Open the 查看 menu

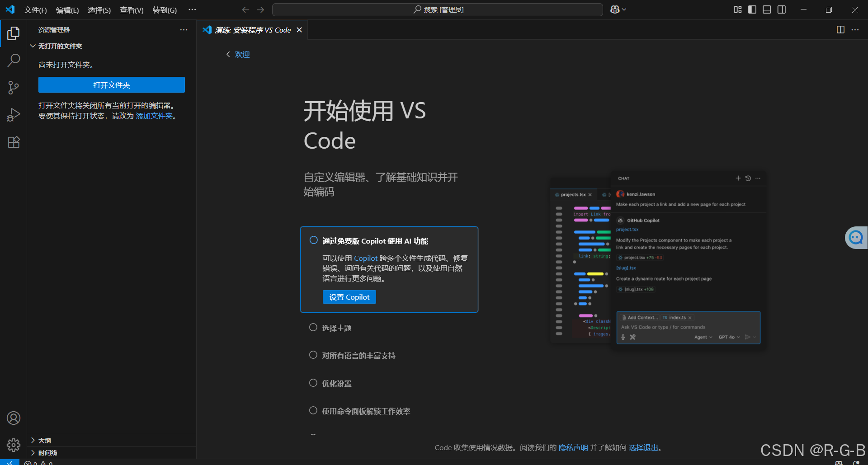[x=131, y=9]
